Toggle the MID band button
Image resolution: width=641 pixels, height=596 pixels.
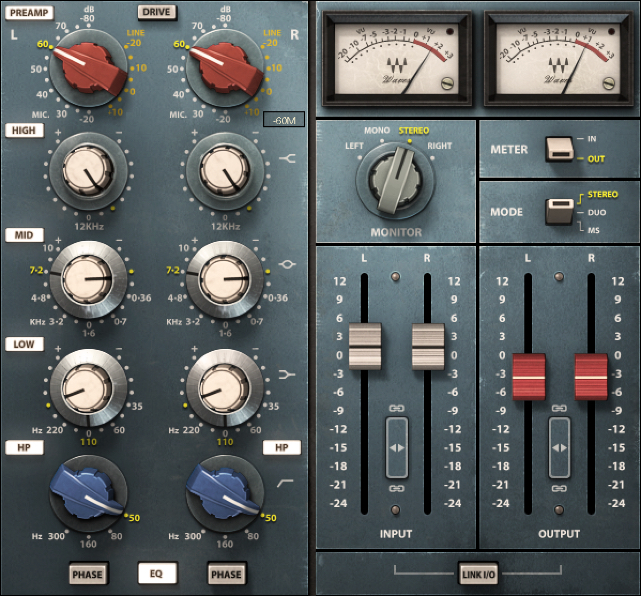(24, 235)
